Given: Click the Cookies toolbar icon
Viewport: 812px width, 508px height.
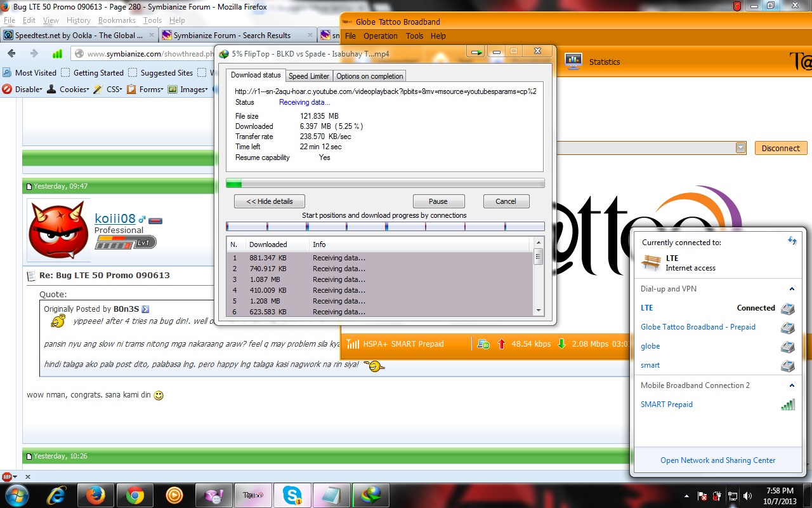Looking at the screenshot, I should click(52, 90).
